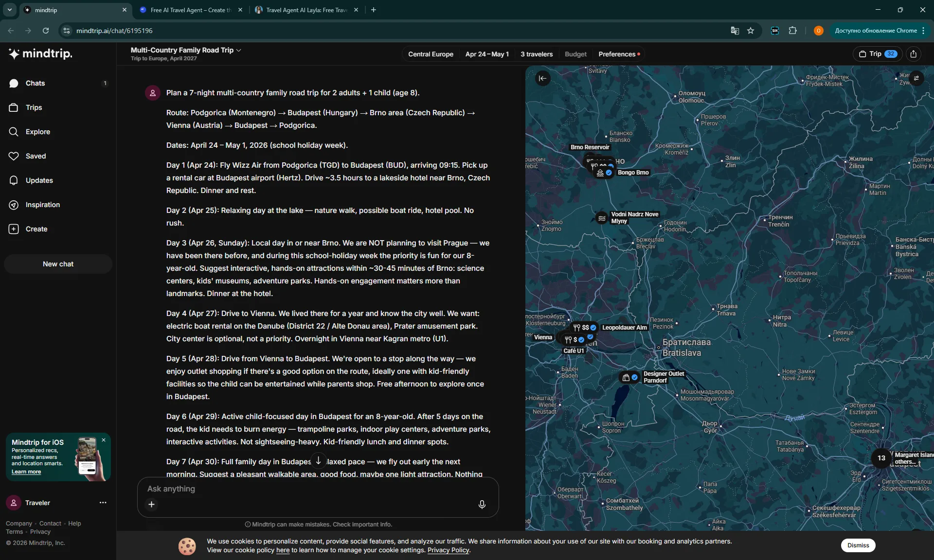
Task: Open map filter settings icon
Action: tap(916, 78)
